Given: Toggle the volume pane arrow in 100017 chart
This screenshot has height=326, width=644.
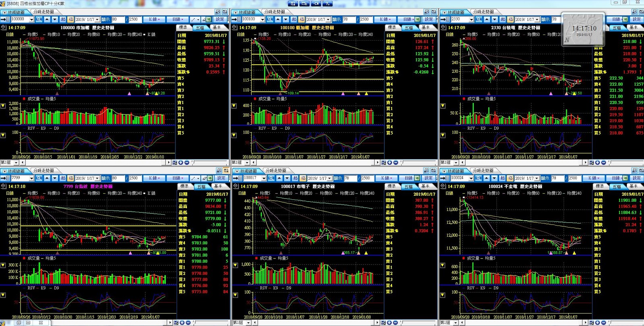Looking at the screenshot, I should coord(235,265).
